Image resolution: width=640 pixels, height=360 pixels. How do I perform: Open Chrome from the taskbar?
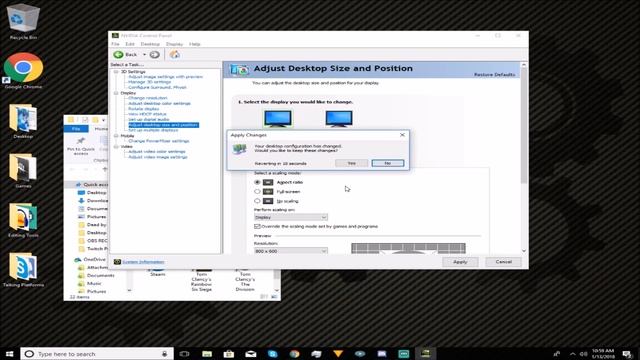[294, 353]
